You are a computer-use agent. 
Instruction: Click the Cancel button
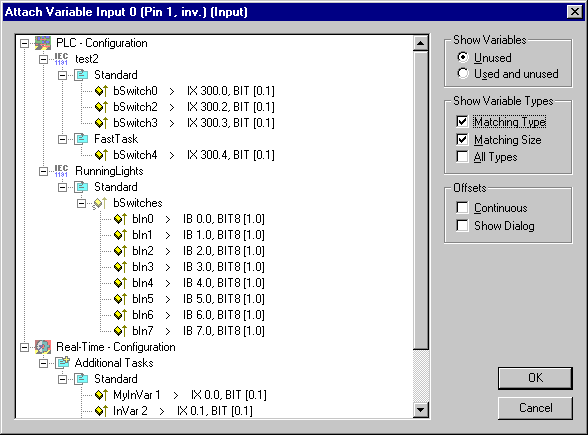(x=535, y=408)
